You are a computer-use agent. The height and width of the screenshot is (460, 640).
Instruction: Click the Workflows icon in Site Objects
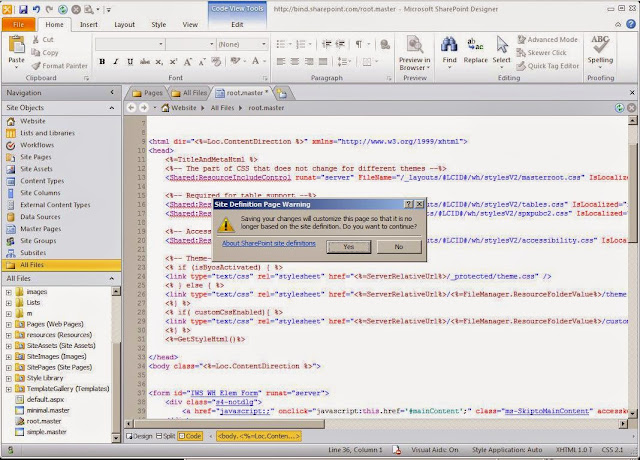click(12, 145)
